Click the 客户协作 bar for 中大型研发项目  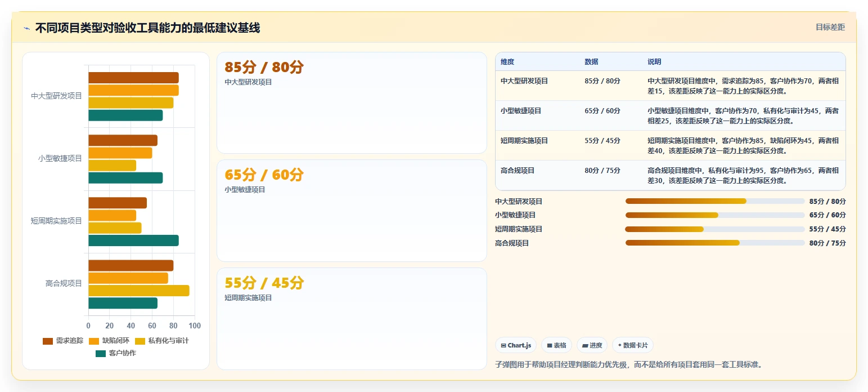(x=125, y=115)
